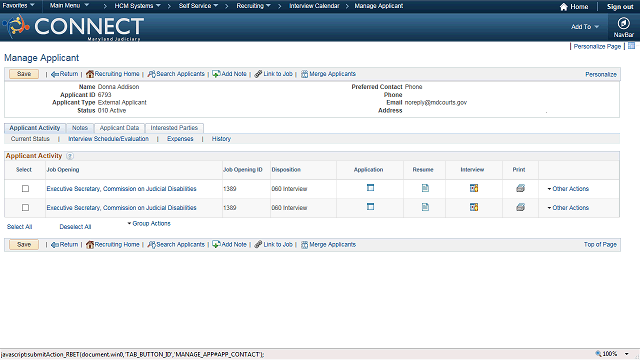Click top Search Applicants icon

tap(151, 74)
